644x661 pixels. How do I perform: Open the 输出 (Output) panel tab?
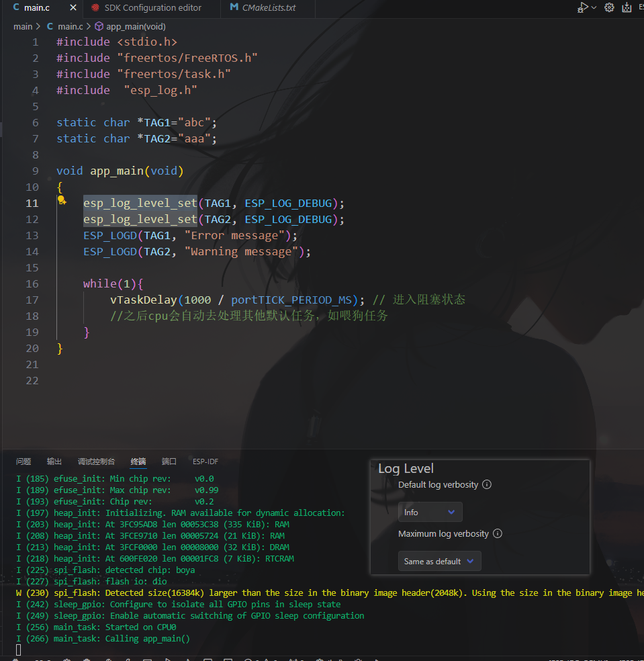tap(54, 461)
